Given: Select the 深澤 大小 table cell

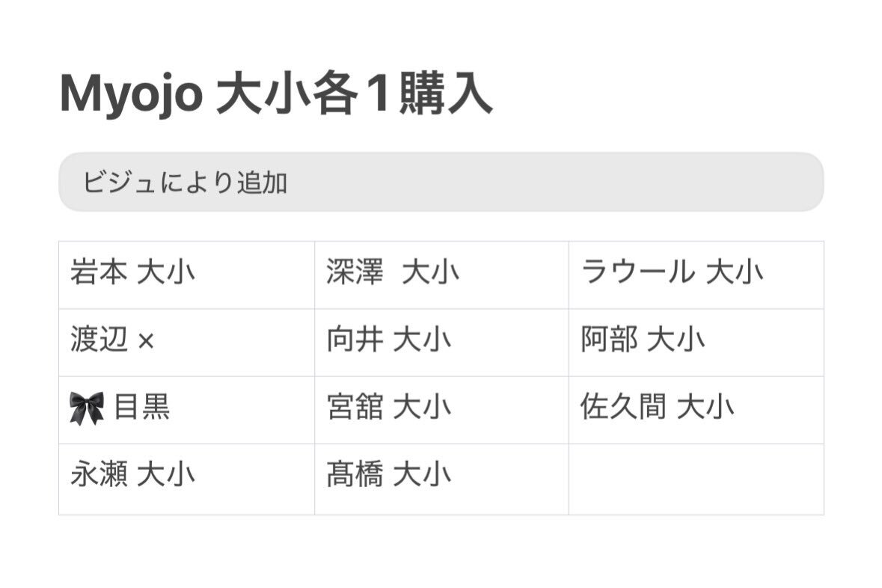Looking at the screenshot, I should (x=441, y=275).
